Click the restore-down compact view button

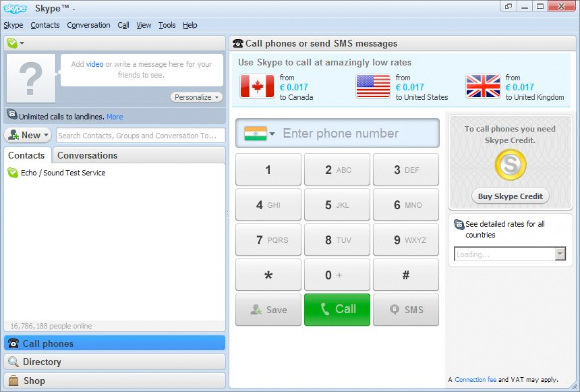click(x=509, y=6)
